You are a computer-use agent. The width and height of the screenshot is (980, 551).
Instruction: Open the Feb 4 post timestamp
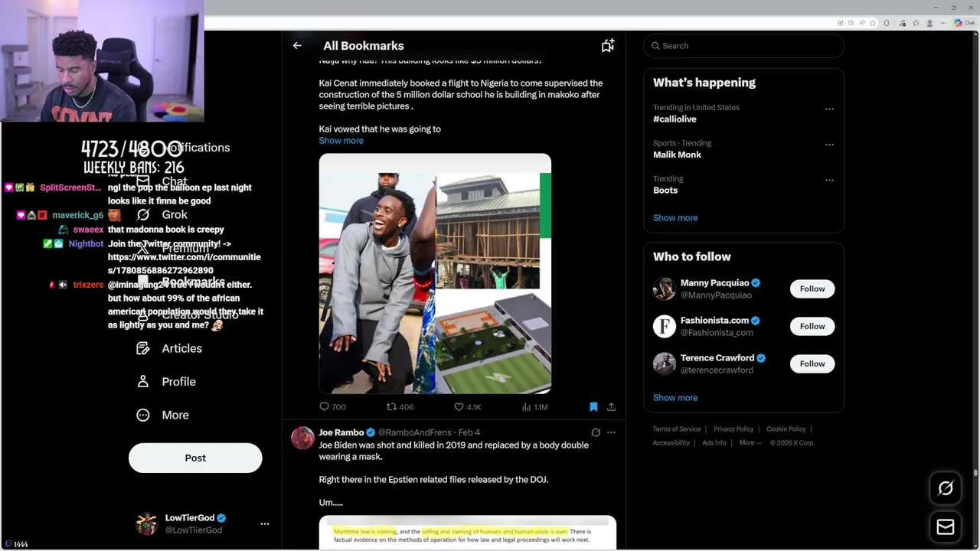click(x=469, y=432)
